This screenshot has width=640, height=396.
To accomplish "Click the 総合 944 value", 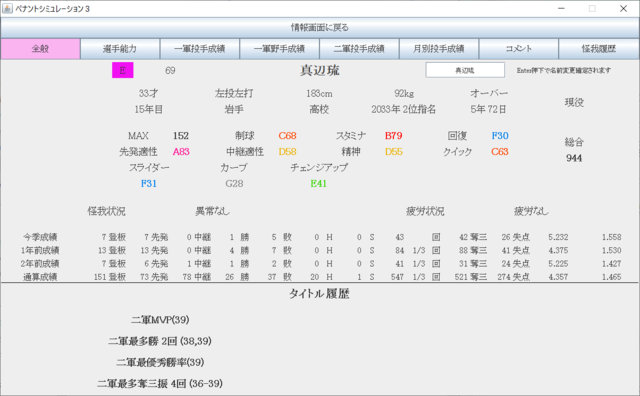I will (x=574, y=158).
